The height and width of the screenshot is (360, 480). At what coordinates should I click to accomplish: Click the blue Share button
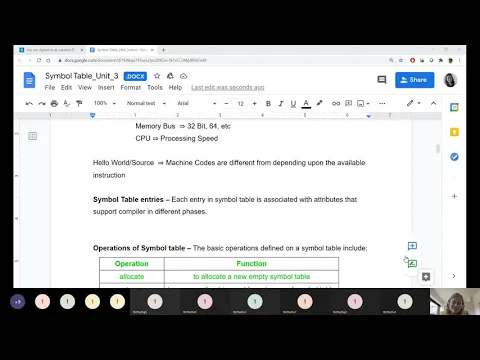coord(415,80)
